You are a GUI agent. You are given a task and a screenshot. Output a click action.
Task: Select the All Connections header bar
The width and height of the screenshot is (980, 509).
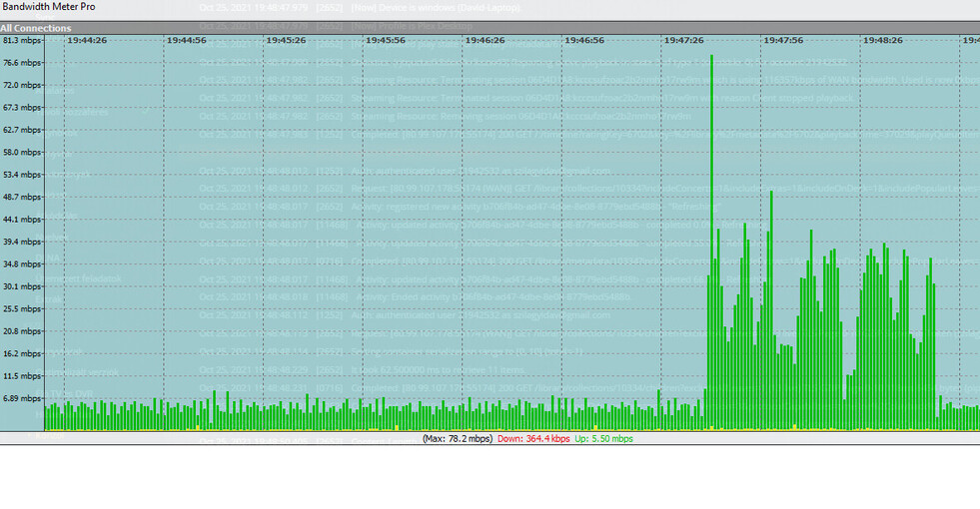click(x=490, y=28)
